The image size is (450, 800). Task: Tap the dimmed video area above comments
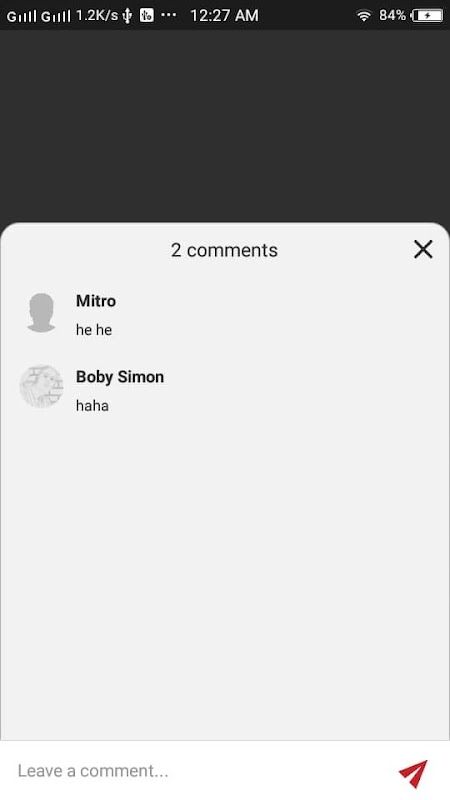(x=225, y=126)
